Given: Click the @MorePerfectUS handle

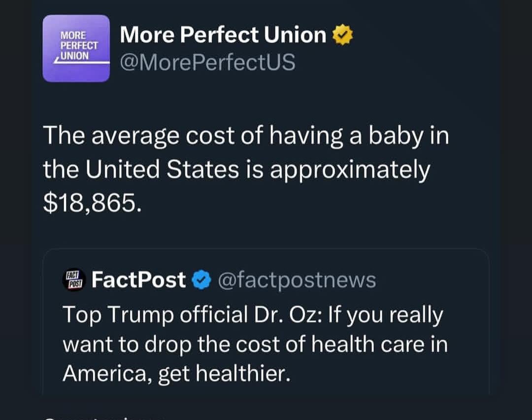Looking at the screenshot, I should pyautogui.click(x=207, y=63).
